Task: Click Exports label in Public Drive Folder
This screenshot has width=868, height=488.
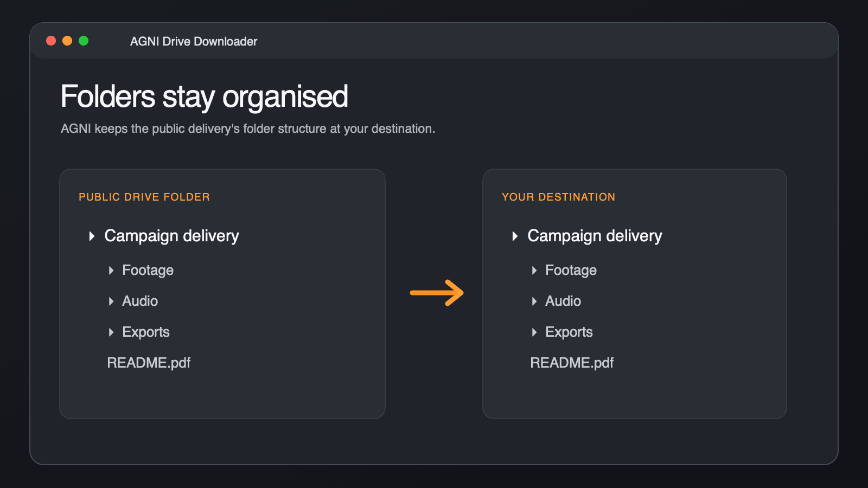Action: (146, 332)
